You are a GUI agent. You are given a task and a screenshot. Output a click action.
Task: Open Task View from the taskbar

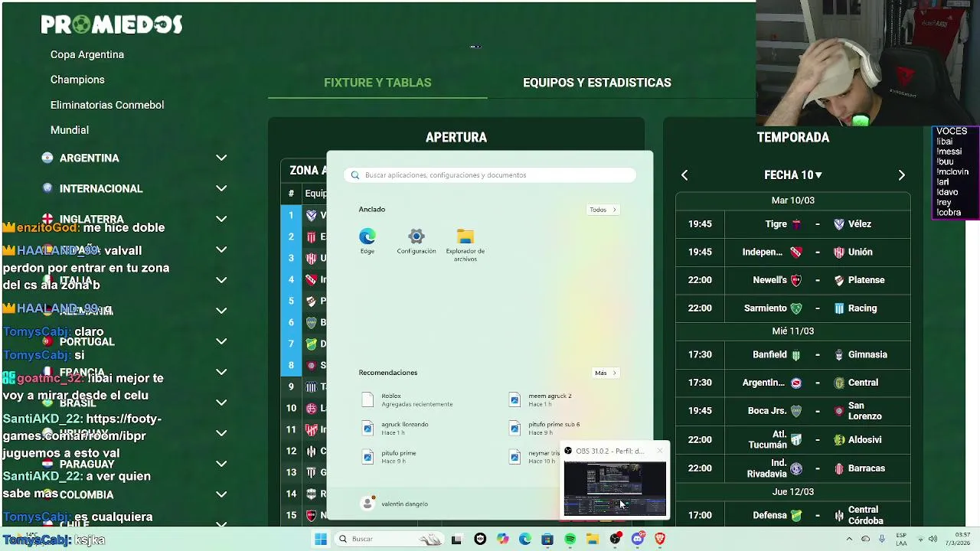pyautogui.click(x=456, y=539)
